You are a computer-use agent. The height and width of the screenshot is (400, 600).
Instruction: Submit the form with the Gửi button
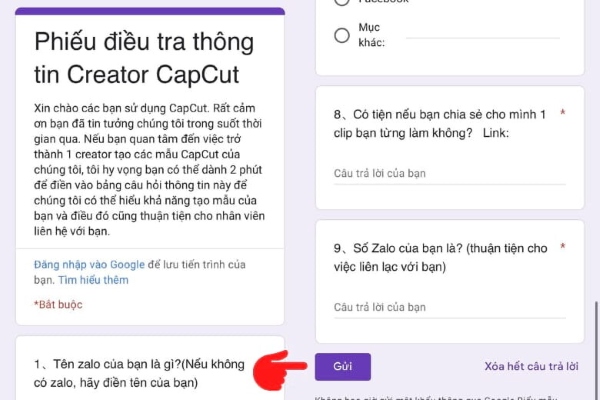pyautogui.click(x=343, y=367)
